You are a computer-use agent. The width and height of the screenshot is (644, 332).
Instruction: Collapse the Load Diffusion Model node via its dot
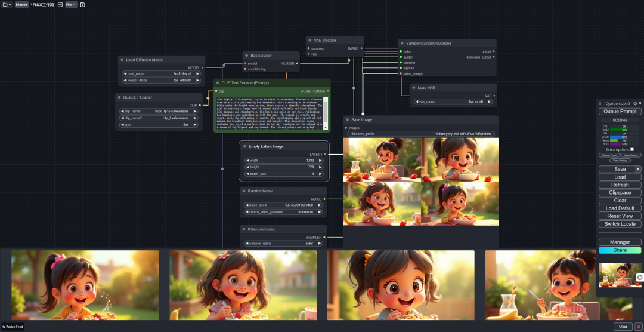click(122, 60)
